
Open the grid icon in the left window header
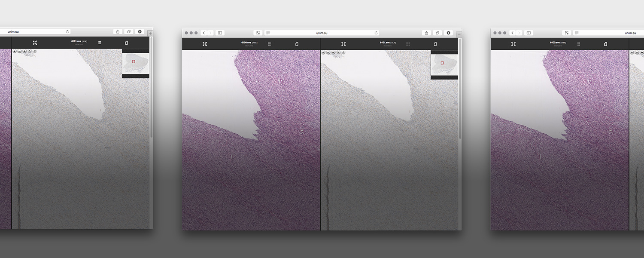click(x=99, y=43)
